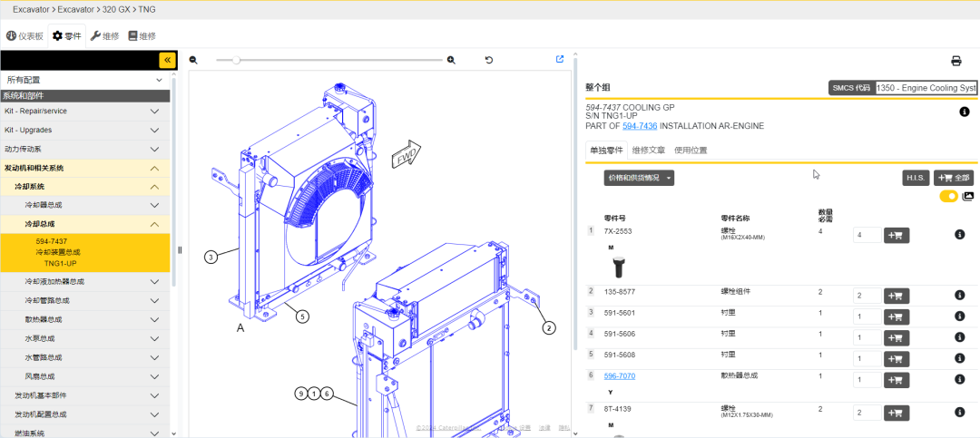The image size is (980, 438).
Task: Expand 风扇总成 tree item
Action: coord(85,376)
